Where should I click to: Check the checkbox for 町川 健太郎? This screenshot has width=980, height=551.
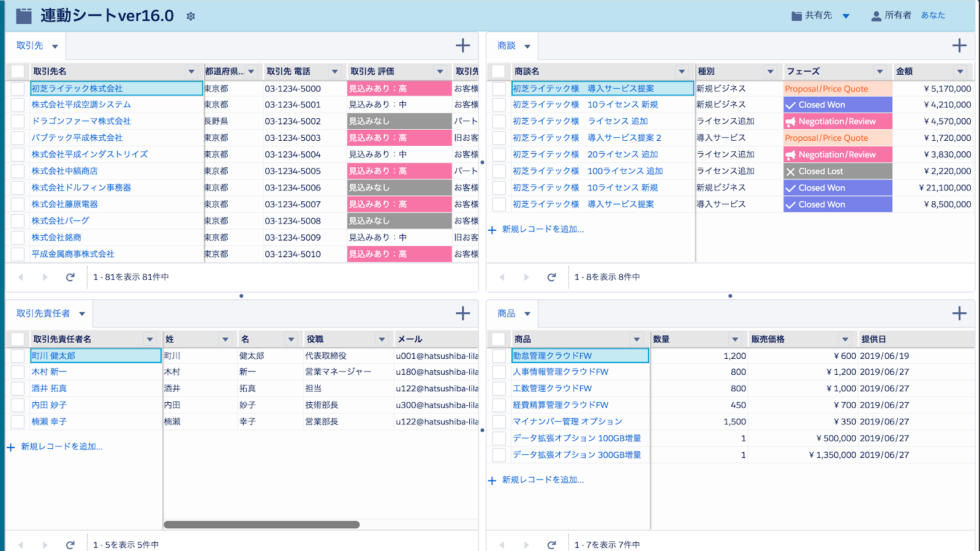[x=17, y=354]
